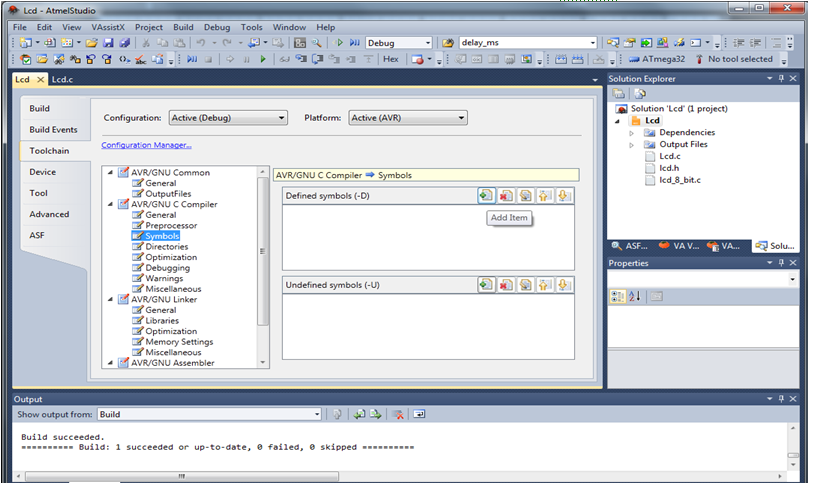Open the Debug menu
Screen dimensions: 816x483
(x=216, y=27)
